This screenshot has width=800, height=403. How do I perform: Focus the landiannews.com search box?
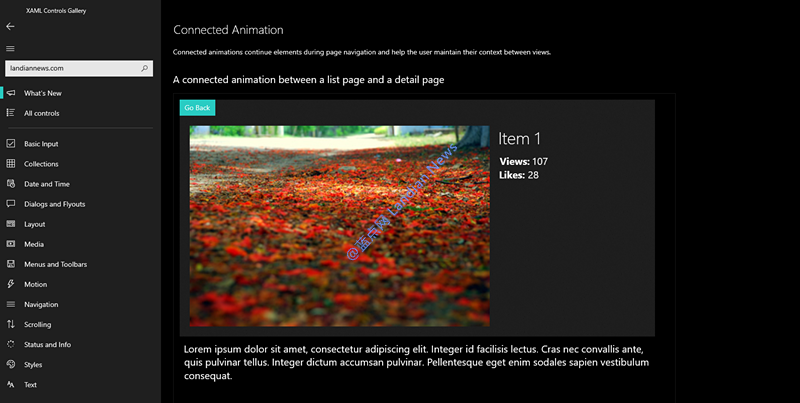pos(79,68)
